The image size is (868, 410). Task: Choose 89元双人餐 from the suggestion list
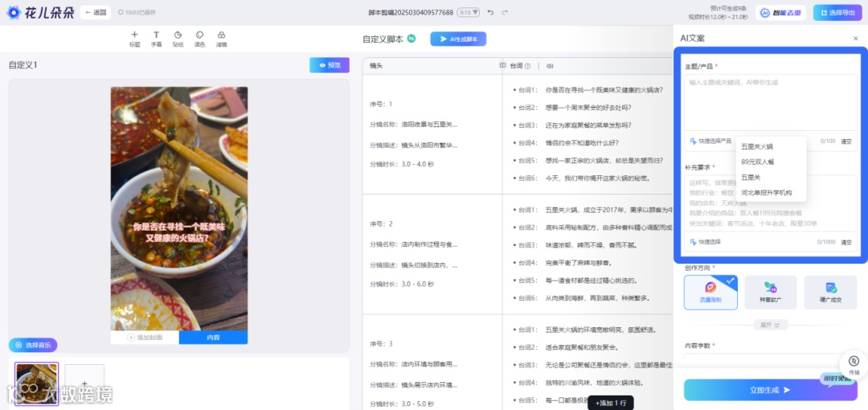coord(757,162)
